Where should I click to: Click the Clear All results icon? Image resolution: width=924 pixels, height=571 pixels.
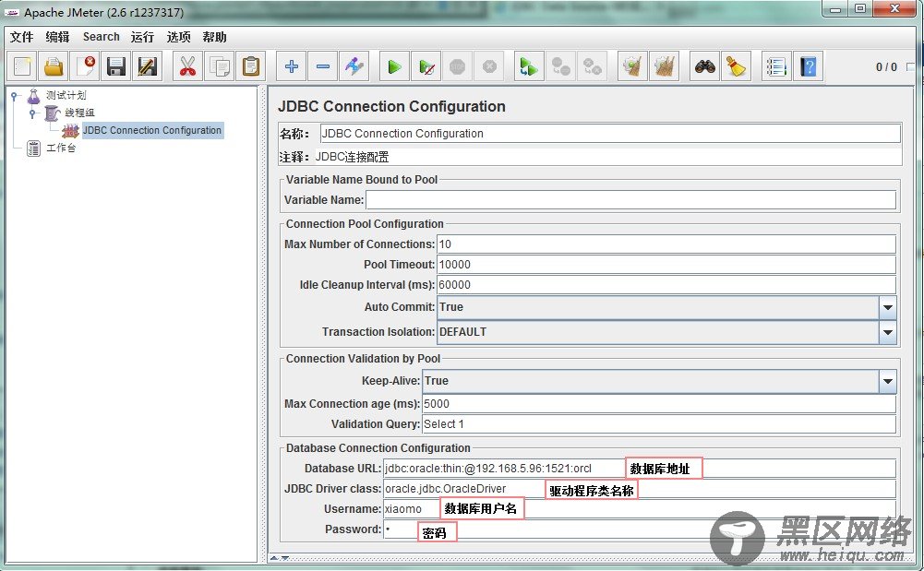point(664,65)
